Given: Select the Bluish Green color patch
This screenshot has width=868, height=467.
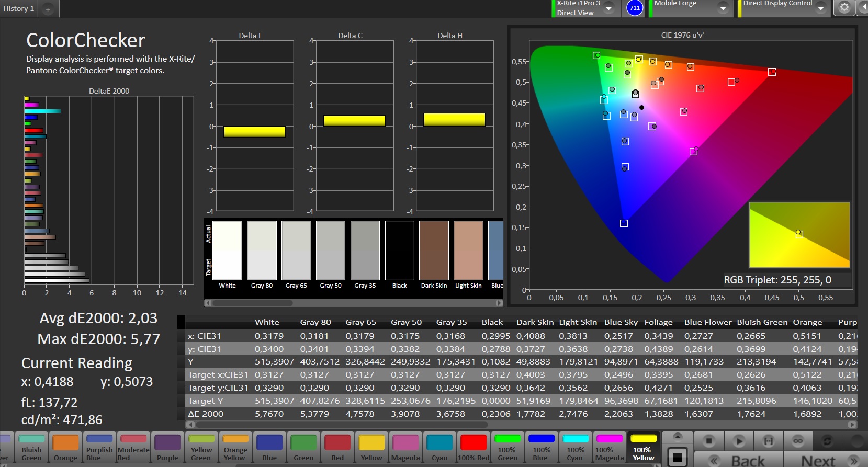Looking at the screenshot, I should (31, 448).
